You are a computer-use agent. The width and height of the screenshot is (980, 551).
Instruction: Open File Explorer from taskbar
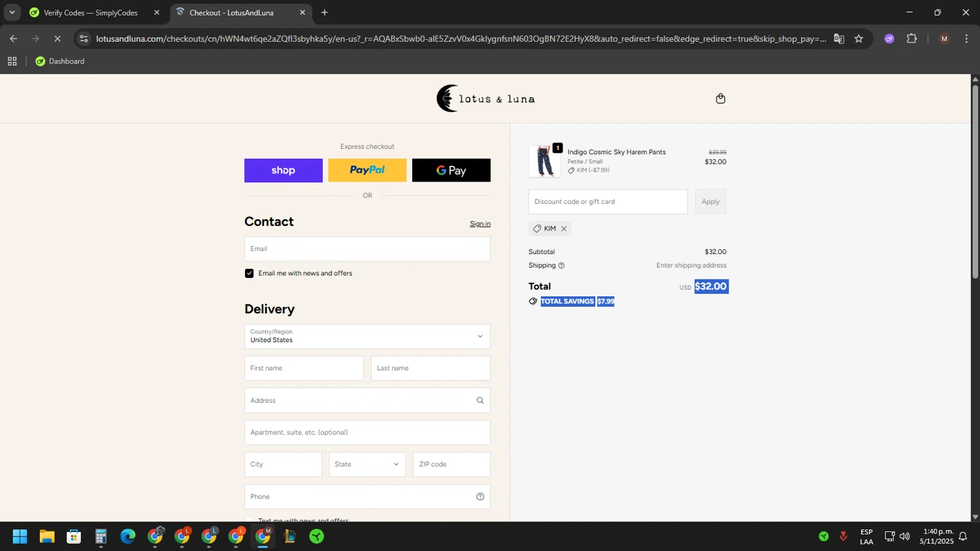(x=47, y=537)
